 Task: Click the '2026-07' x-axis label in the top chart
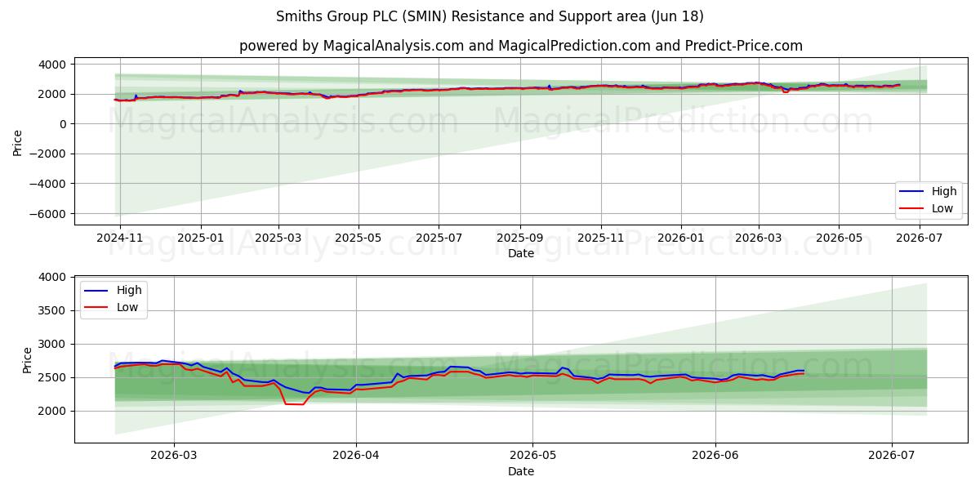(919, 237)
